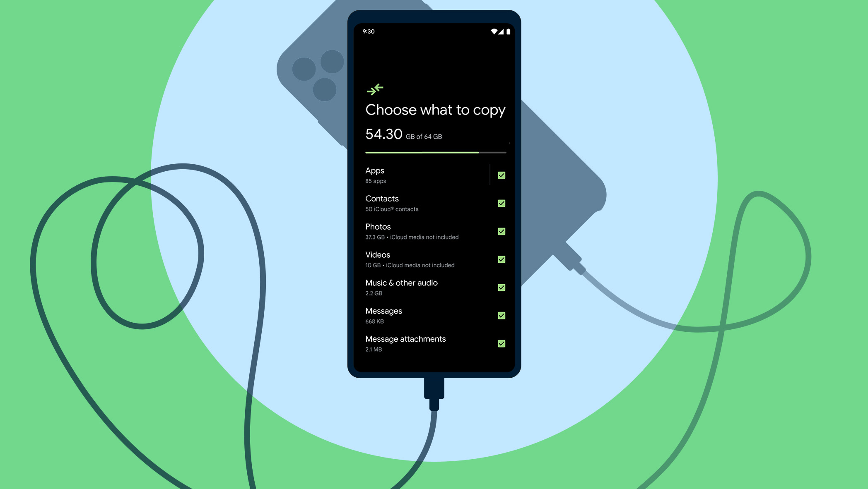
Task: Toggle the Photos checkbox
Action: point(501,231)
